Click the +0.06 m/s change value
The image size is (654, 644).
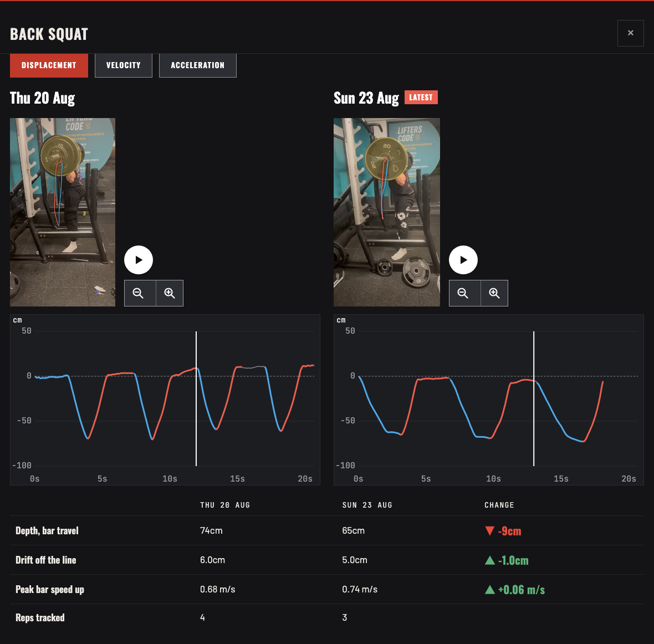522,590
